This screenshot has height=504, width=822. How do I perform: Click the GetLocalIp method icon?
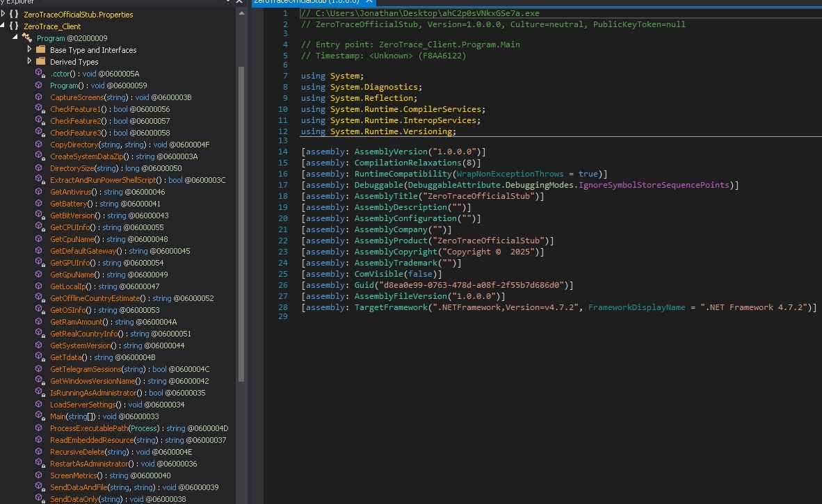[x=40, y=286]
